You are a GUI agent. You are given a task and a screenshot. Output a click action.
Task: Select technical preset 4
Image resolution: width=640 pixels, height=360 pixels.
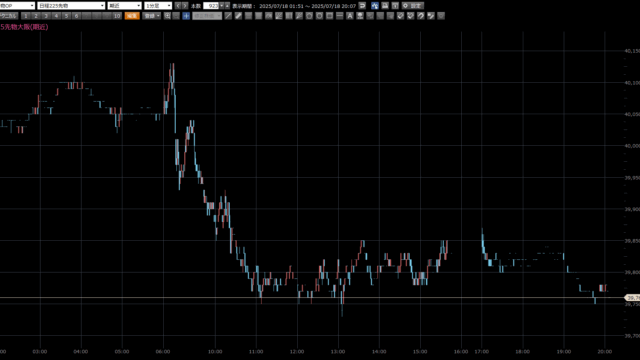[56, 16]
